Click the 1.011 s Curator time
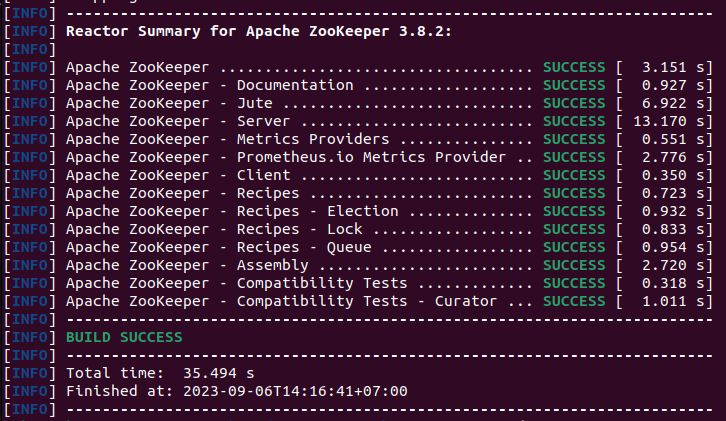Image resolution: width=726 pixels, height=421 pixels. tap(664, 302)
